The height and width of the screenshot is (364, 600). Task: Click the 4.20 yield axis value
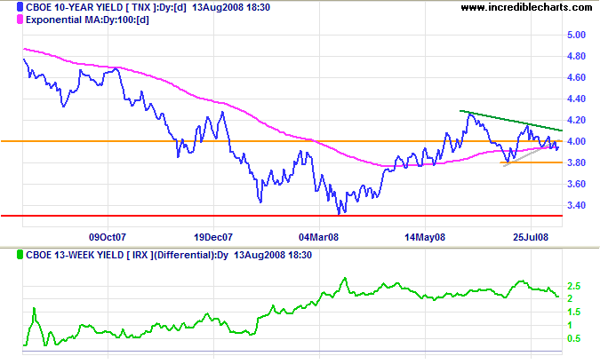576,121
